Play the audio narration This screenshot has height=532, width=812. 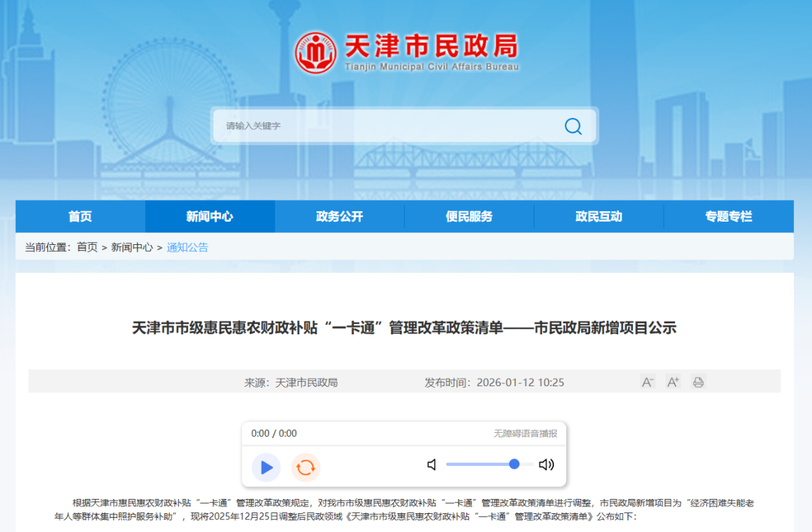point(266,467)
